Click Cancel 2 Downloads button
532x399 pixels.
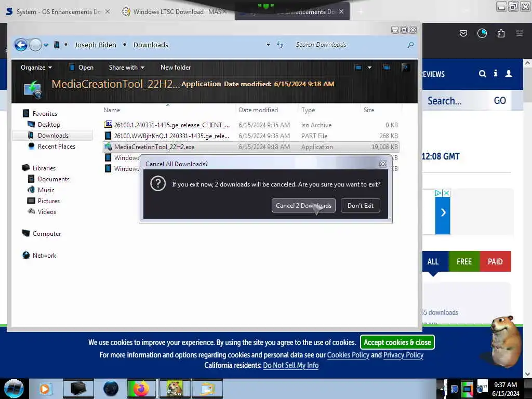click(x=303, y=205)
